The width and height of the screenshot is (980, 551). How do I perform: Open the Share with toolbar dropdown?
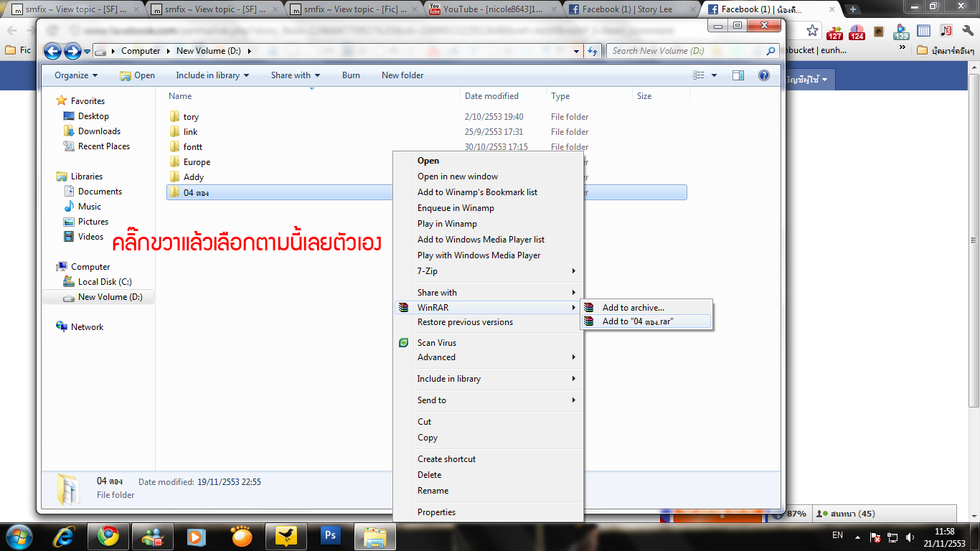(x=296, y=75)
